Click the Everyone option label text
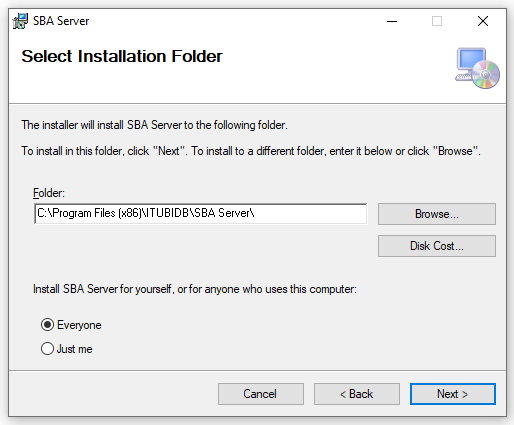 click(x=79, y=325)
